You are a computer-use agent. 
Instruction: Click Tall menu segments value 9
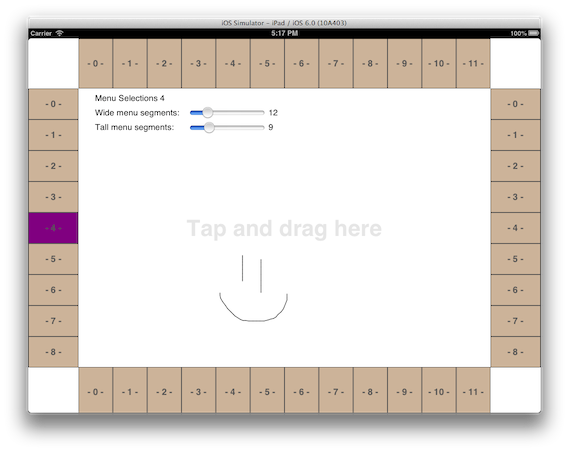pos(271,127)
